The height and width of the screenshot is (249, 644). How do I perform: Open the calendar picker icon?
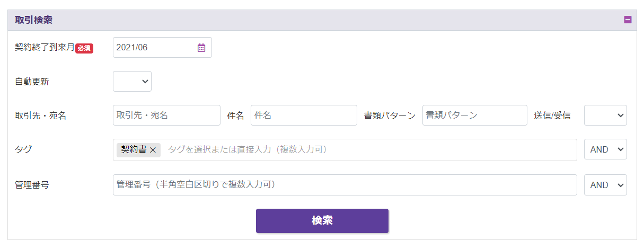[201, 48]
